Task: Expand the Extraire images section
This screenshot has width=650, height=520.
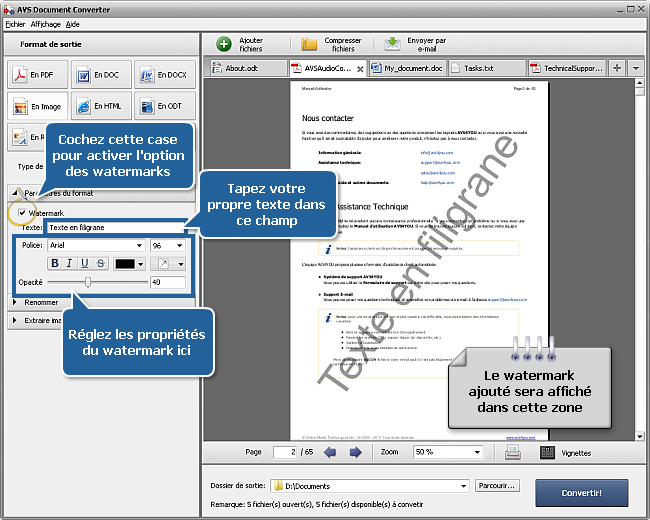Action: [x=15, y=320]
